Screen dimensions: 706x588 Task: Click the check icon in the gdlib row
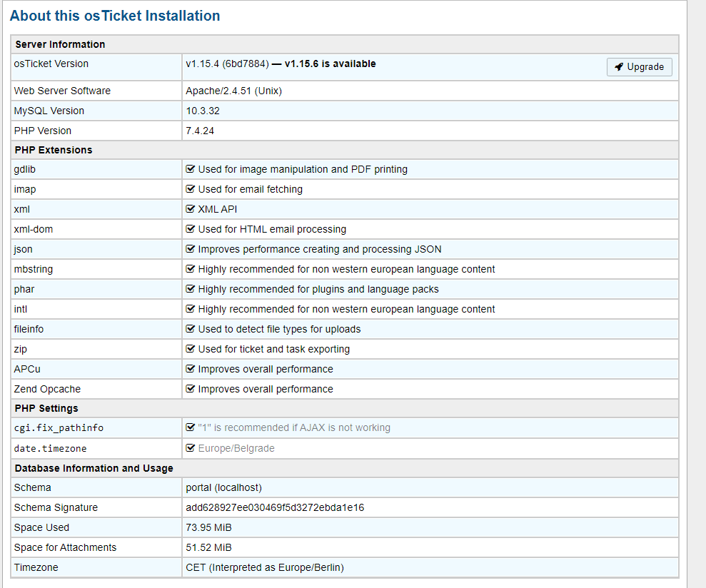[x=191, y=169]
